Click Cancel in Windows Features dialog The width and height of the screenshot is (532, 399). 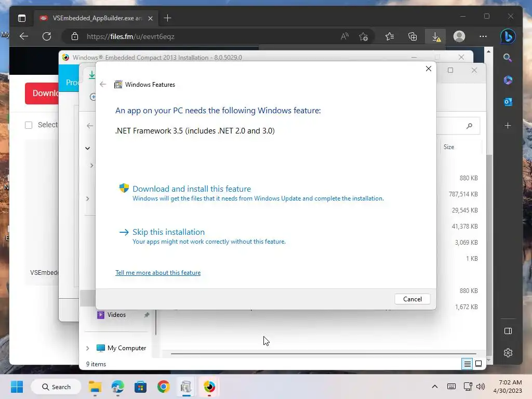(x=412, y=299)
